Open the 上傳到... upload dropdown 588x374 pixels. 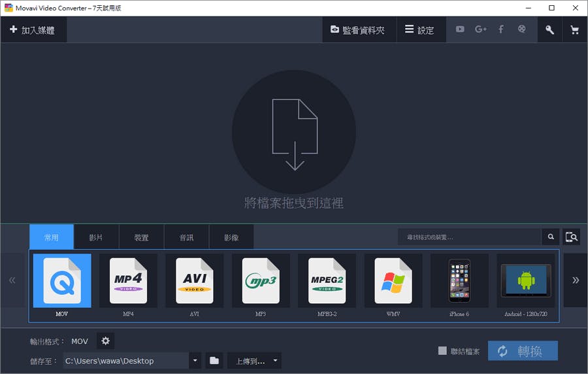coord(254,361)
